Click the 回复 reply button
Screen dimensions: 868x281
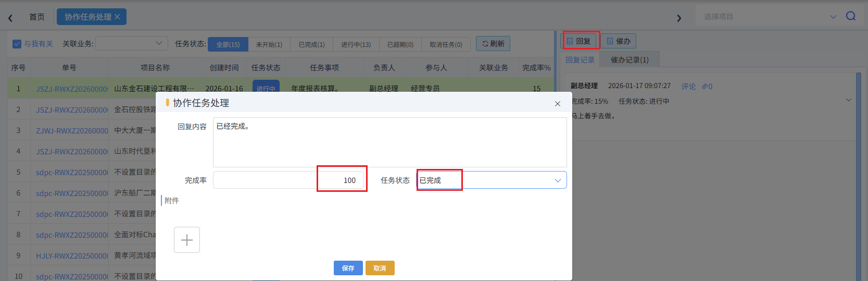point(578,41)
